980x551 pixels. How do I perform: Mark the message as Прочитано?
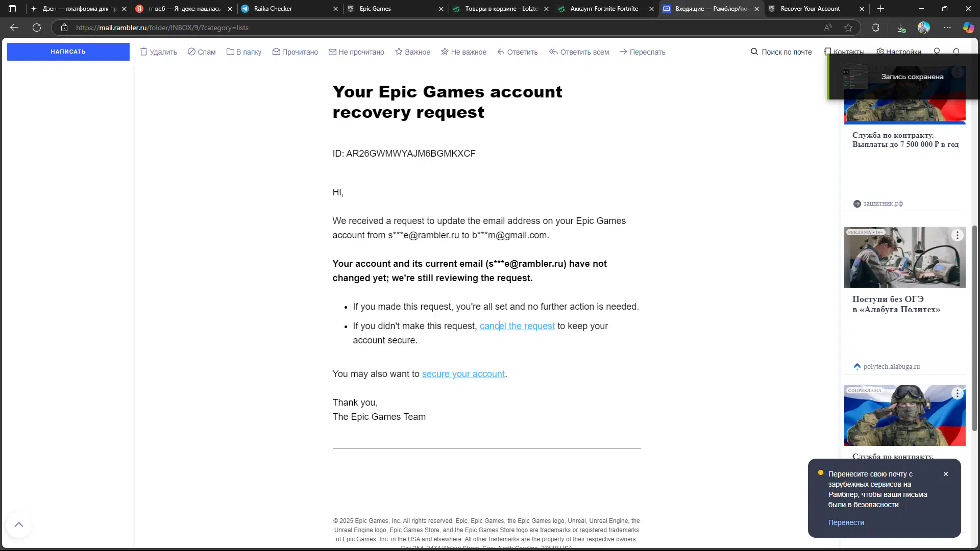295,52
